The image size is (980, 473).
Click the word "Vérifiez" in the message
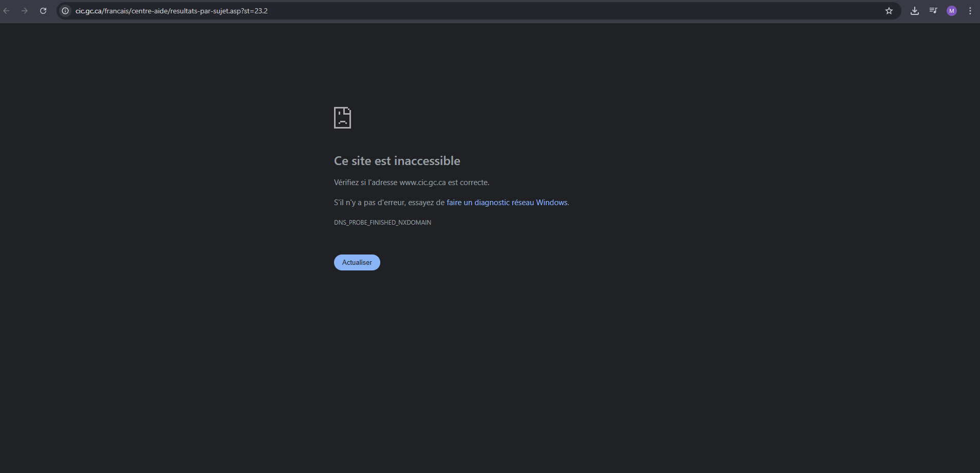point(346,183)
